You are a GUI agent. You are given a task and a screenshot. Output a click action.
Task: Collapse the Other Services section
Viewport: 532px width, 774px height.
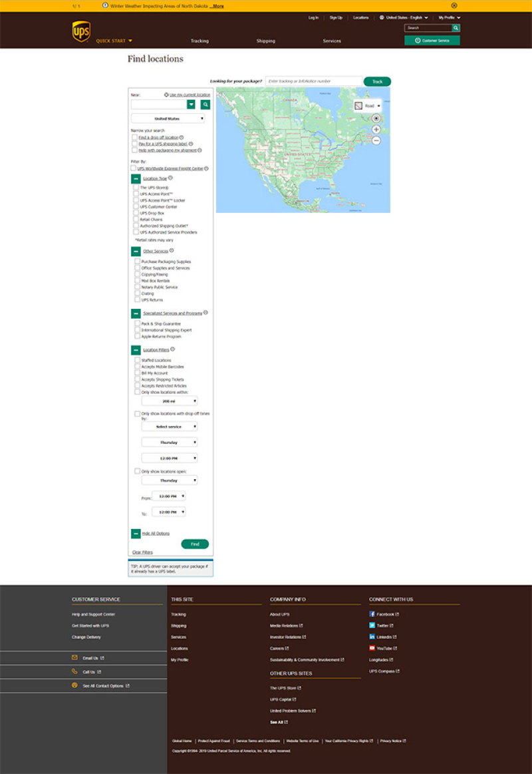click(x=136, y=252)
